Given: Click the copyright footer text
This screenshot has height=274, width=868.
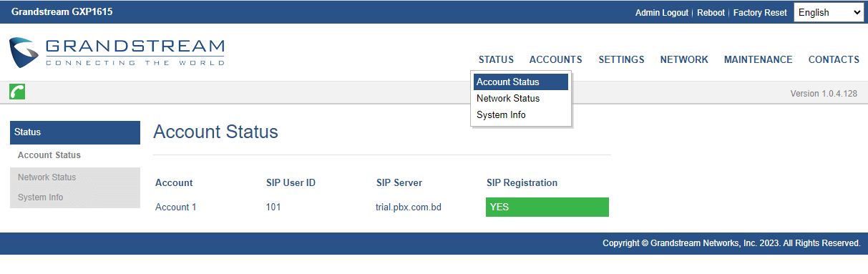Looking at the screenshot, I should pos(731,243).
